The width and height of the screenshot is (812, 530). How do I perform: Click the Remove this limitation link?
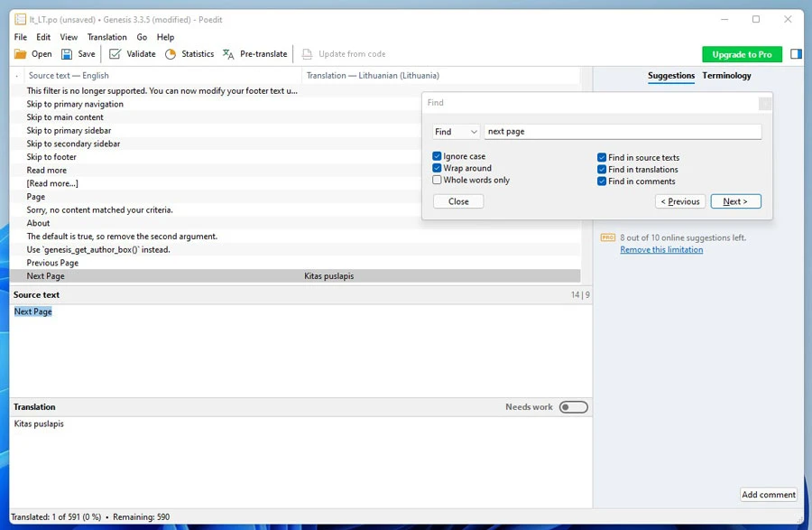(661, 249)
